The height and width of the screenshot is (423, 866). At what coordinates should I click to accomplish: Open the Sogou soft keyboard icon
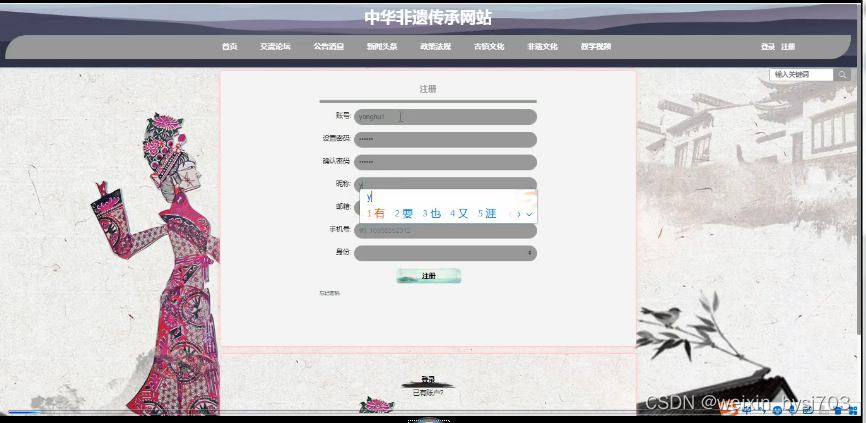[808, 409]
